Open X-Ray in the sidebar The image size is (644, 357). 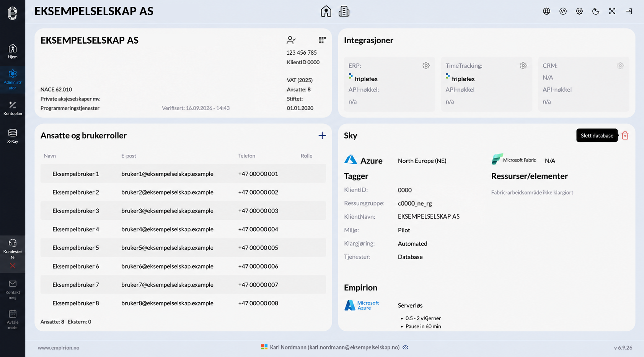pos(13,136)
